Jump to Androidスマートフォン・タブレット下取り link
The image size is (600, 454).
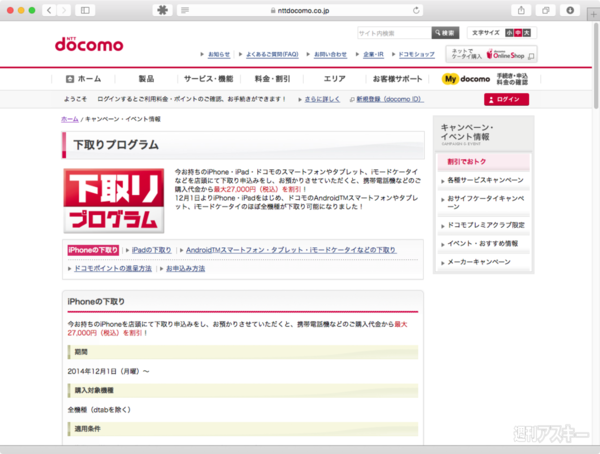tap(291, 250)
